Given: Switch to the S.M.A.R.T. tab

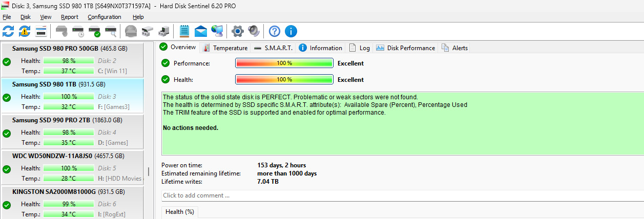Looking at the screenshot, I should coord(273,48).
